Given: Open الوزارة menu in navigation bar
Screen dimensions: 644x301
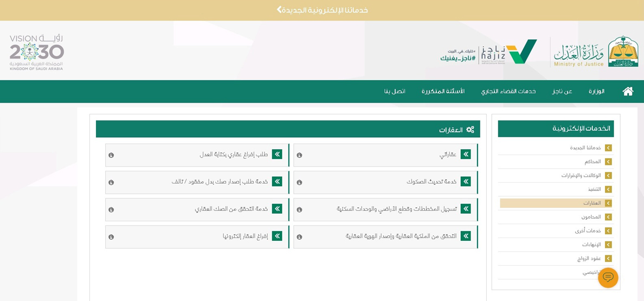Looking at the screenshot, I should point(597,91).
